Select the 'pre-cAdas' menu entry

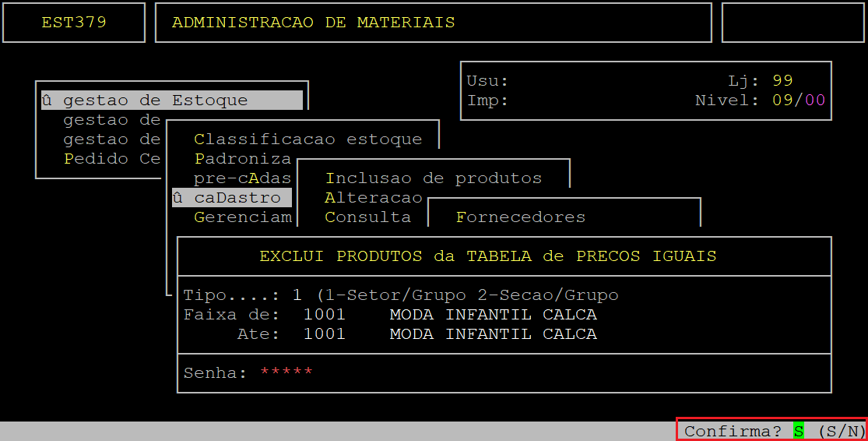click(x=242, y=178)
